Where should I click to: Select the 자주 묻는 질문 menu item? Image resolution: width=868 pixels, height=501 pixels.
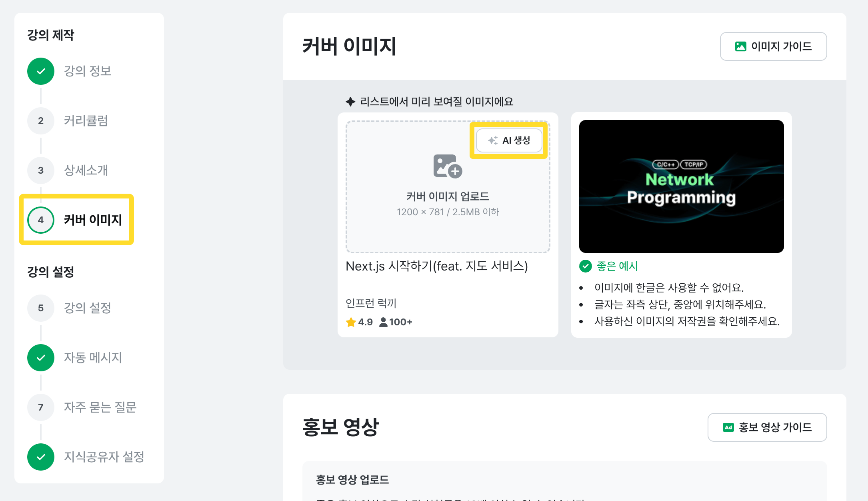pos(100,407)
